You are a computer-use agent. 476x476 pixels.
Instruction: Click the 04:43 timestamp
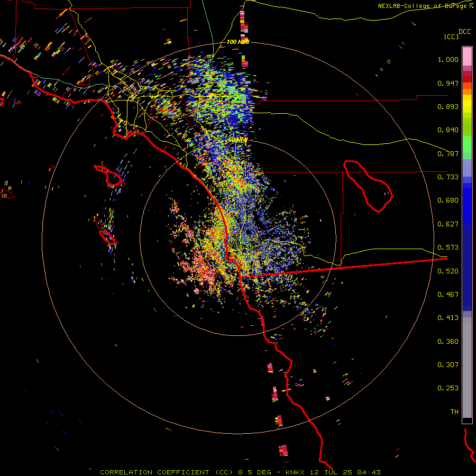(369, 472)
